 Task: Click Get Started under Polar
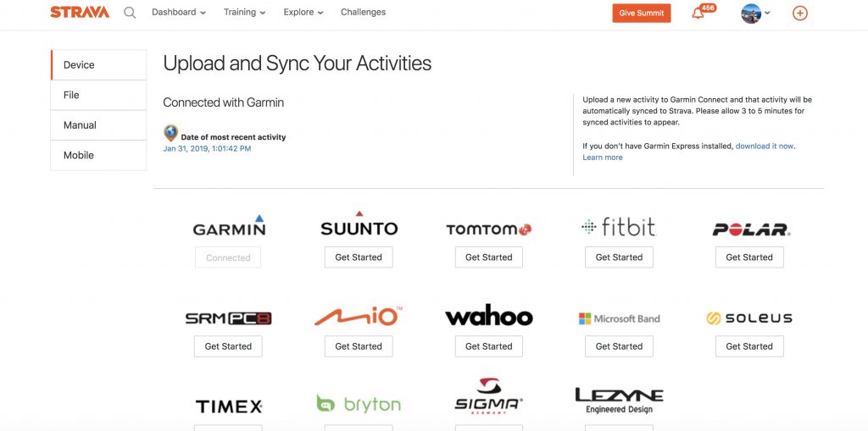(x=749, y=257)
